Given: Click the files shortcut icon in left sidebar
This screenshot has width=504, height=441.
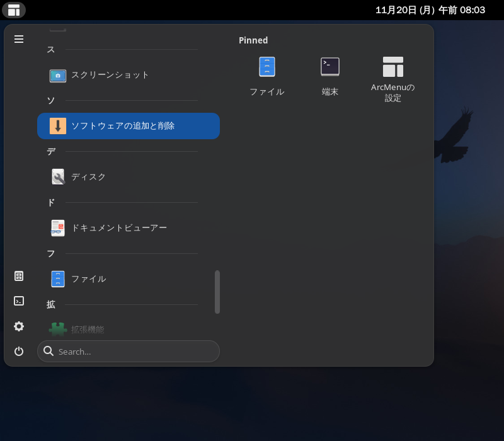Looking at the screenshot, I should (x=19, y=276).
